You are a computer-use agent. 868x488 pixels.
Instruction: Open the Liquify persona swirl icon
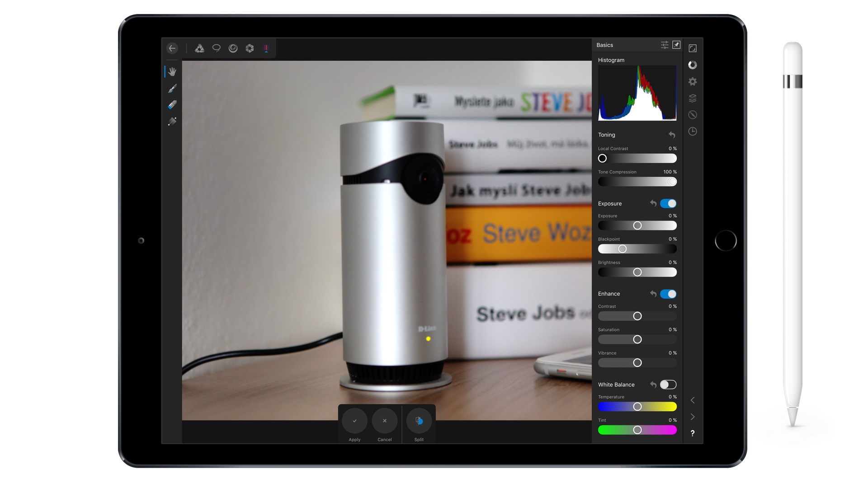click(233, 48)
